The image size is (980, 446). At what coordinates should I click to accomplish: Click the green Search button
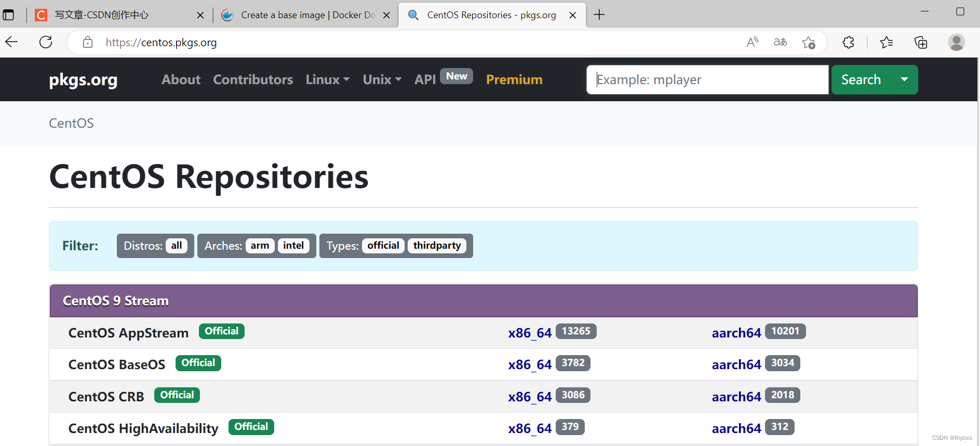861,79
